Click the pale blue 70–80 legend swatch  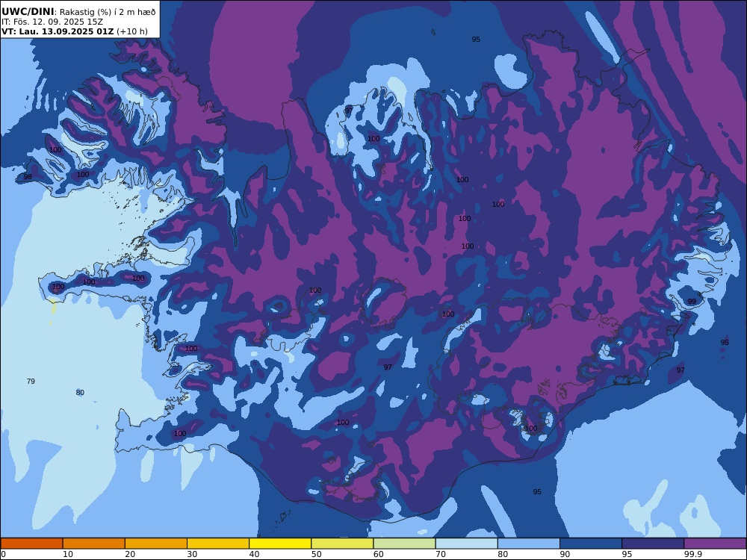coord(466,544)
